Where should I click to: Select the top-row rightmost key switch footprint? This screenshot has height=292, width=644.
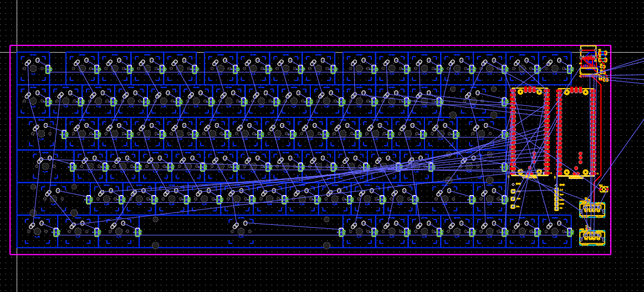tap(555, 68)
